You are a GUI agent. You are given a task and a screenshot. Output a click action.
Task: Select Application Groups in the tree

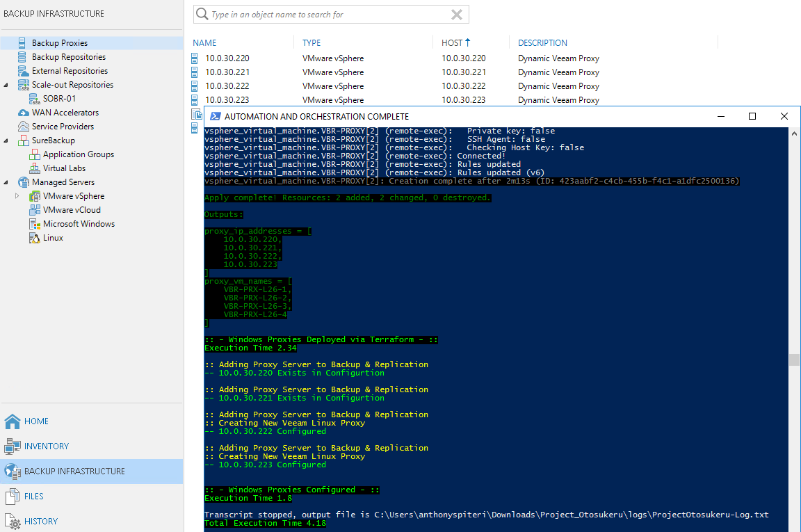(x=79, y=154)
